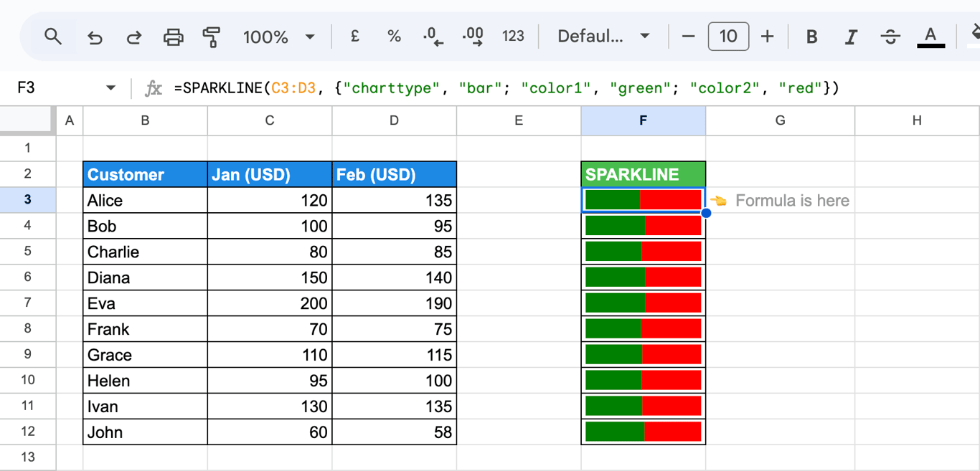Click the 'Formula is here' note text
980x471 pixels.
coord(792,201)
